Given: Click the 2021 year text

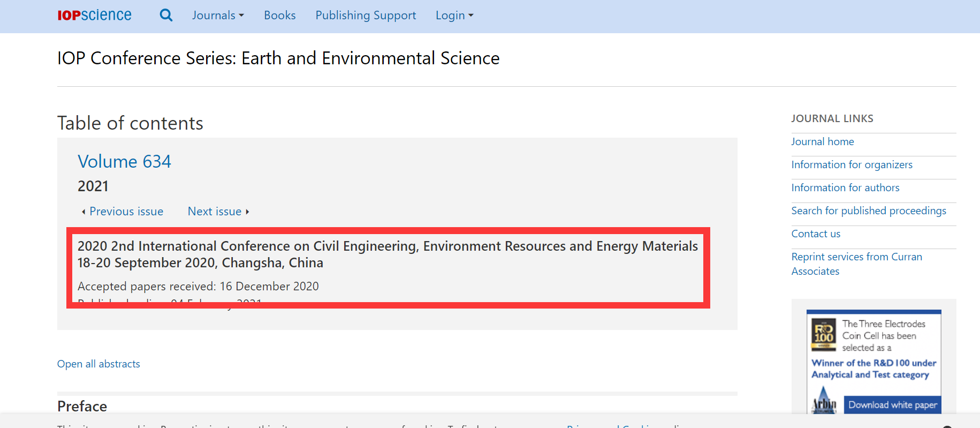Looking at the screenshot, I should coord(93,186).
